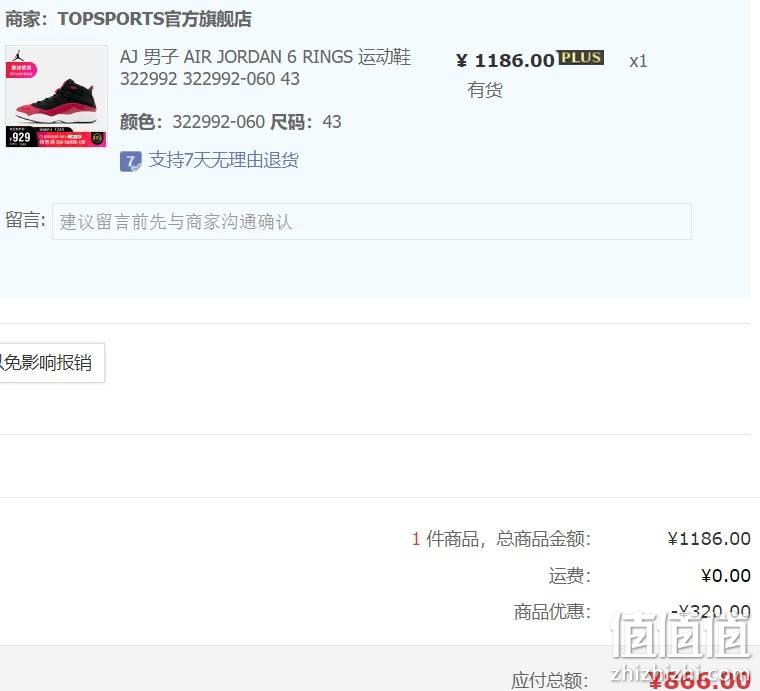Viewport: 760px width, 691px height.
Task: Click the 应付总额 total payable amount
Action: [x=699, y=680]
